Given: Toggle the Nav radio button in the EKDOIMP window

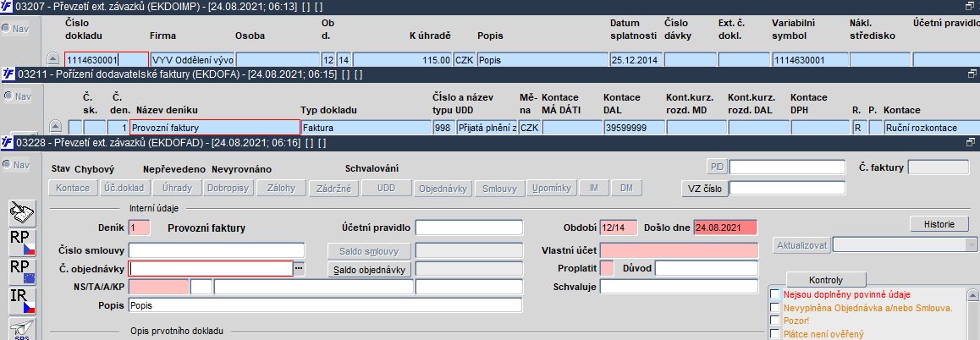Looking at the screenshot, I should coord(6,28).
